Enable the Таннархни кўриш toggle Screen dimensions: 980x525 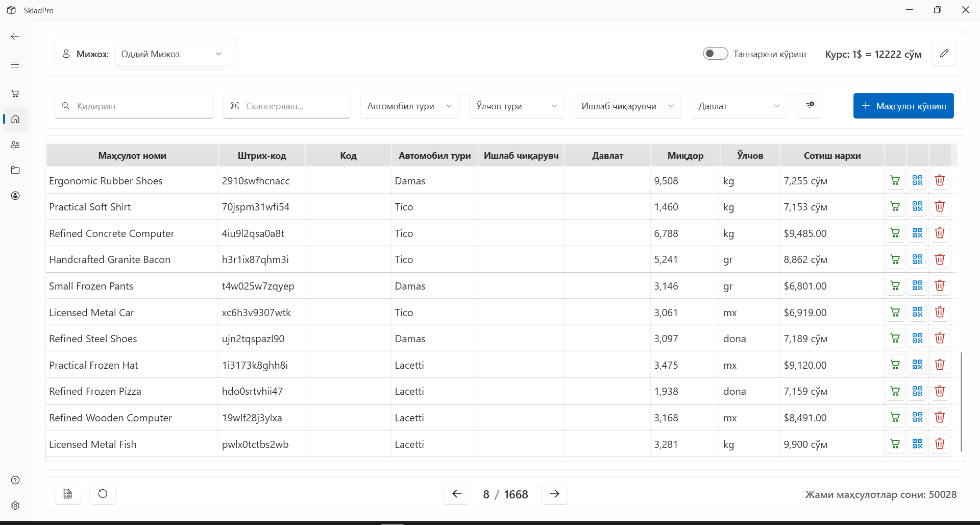point(715,53)
